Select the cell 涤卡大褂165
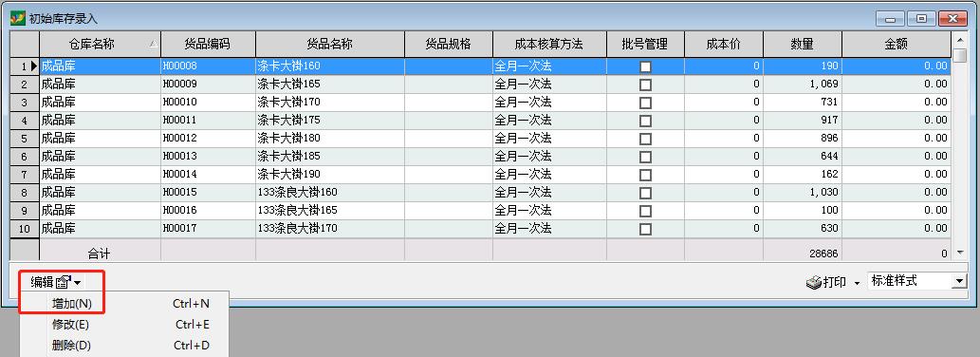 pyautogui.click(x=330, y=84)
